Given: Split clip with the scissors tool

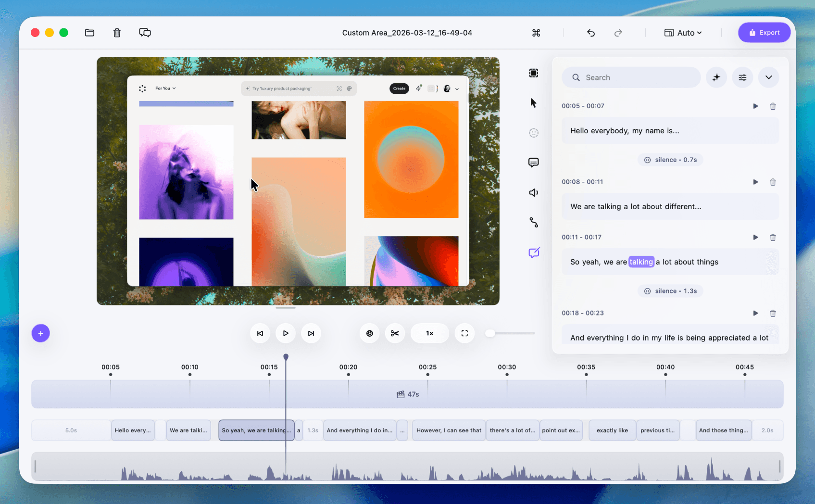Looking at the screenshot, I should click(395, 333).
